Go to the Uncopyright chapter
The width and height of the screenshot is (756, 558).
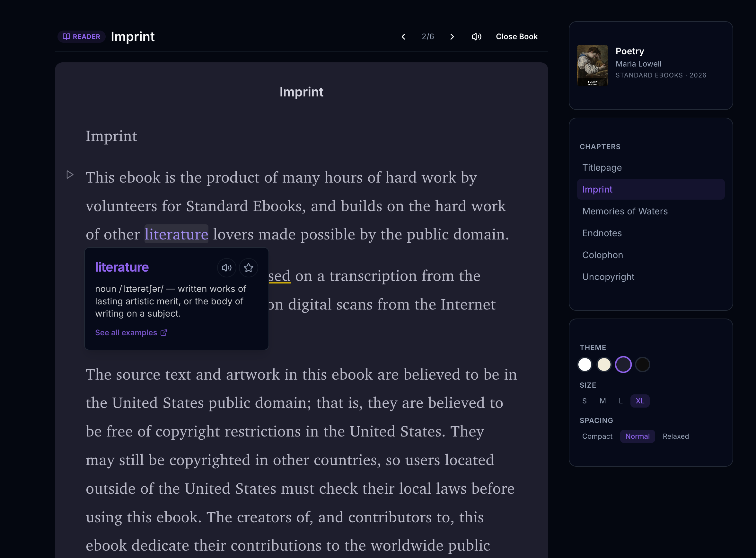650,277
